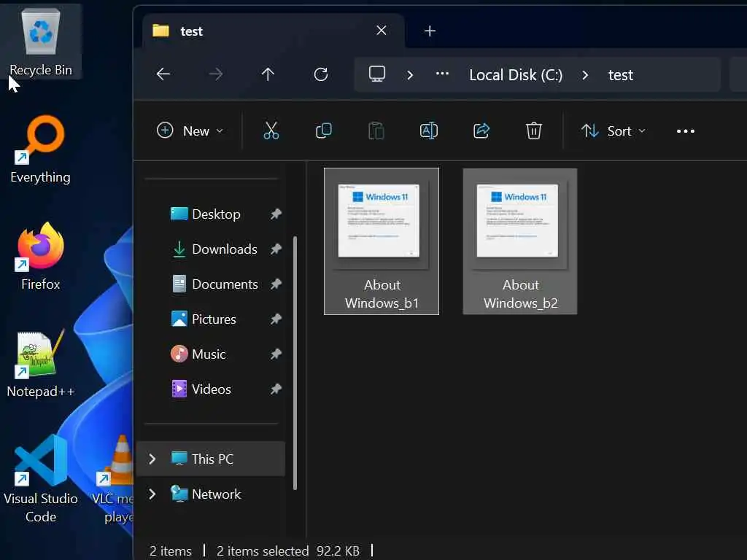The height and width of the screenshot is (560, 747).
Task: Select the Recycle Bin desktop icon
Action: click(41, 42)
